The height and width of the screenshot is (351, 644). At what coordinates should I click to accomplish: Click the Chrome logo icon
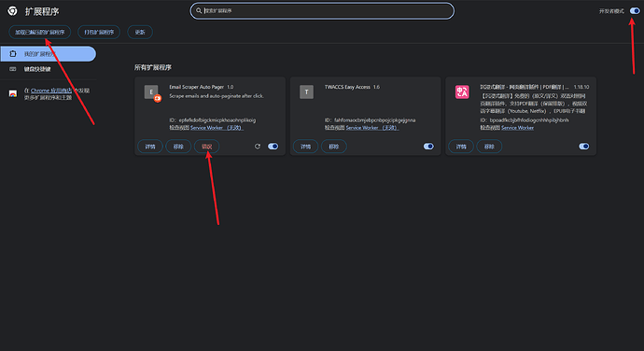pyautogui.click(x=12, y=11)
